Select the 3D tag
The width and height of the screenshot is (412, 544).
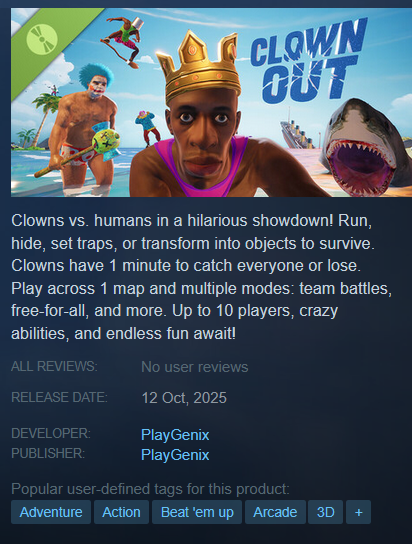click(x=325, y=512)
